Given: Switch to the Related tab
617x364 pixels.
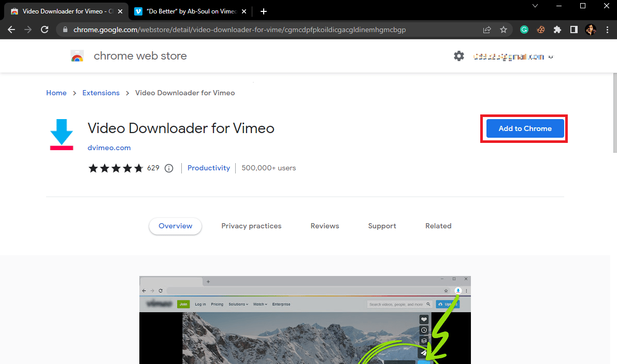Looking at the screenshot, I should pyautogui.click(x=438, y=226).
